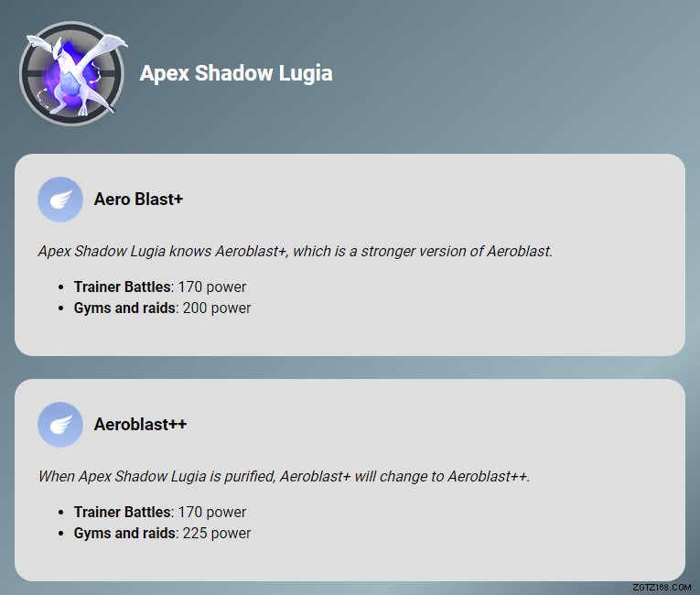Viewport: 700px width, 595px height.
Task: Click the wing icon beside Aeroblast++
Action: 60,425
